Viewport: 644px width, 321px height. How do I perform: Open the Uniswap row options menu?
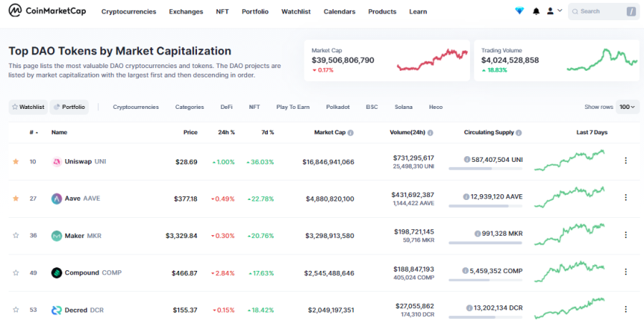tap(625, 160)
